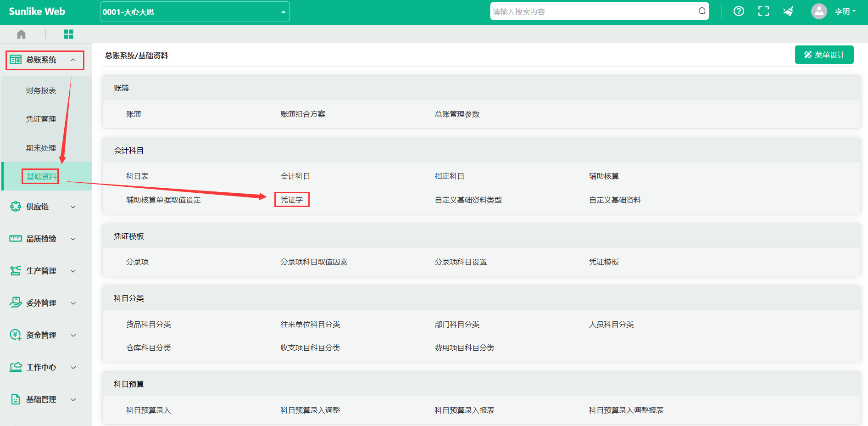Open 总账管理参数 link
The height and width of the screenshot is (426, 868).
click(x=457, y=114)
